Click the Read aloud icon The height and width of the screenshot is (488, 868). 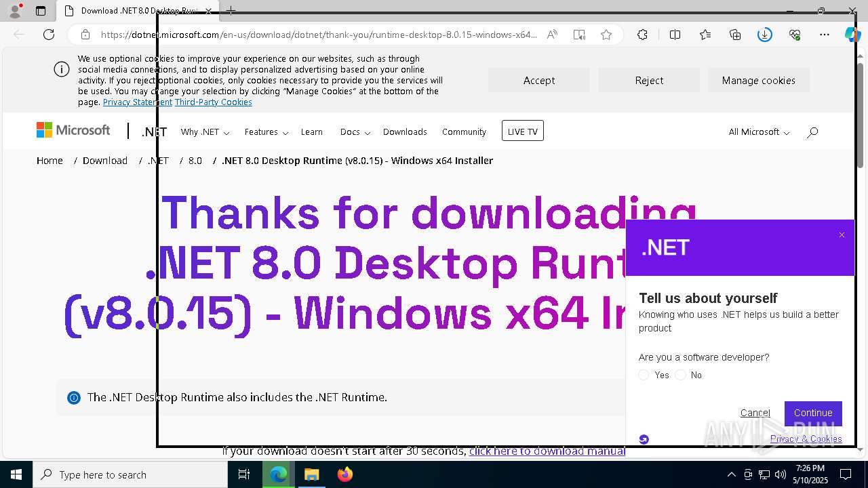[552, 35]
